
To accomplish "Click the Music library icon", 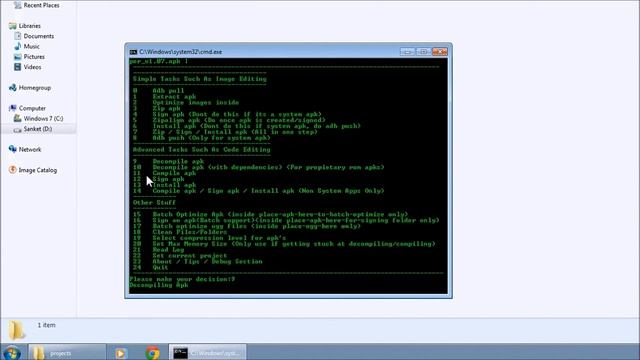I will tap(18, 47).
